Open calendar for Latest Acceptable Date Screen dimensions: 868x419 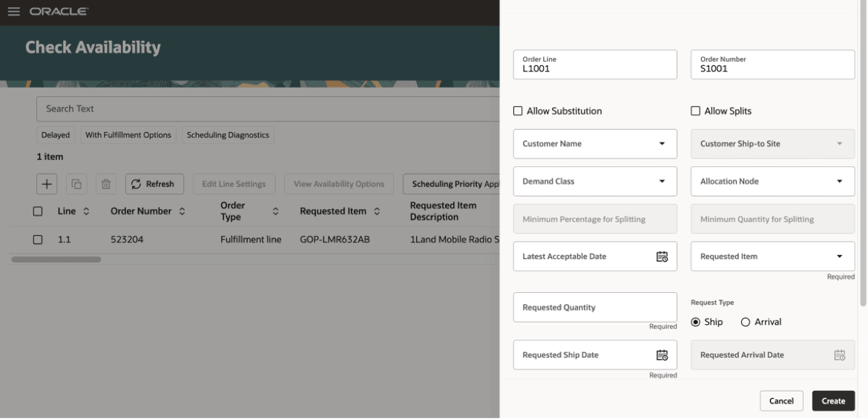click(662, 257)
